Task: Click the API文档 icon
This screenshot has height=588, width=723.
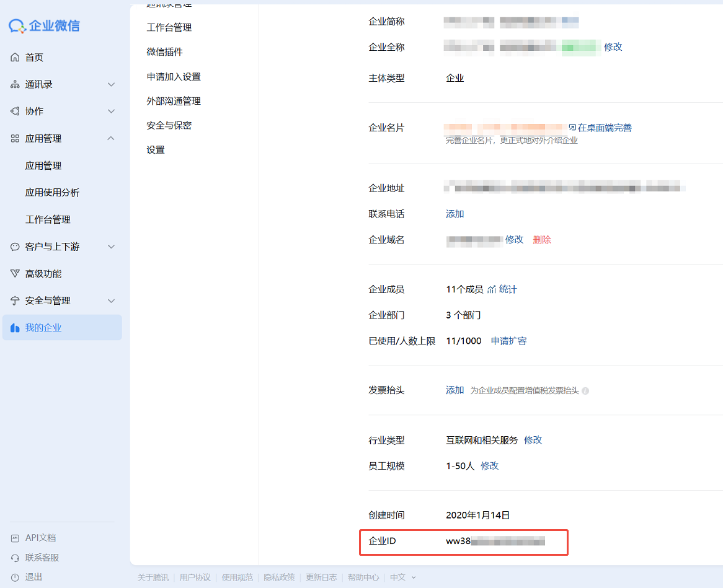Action: [15, 538]
